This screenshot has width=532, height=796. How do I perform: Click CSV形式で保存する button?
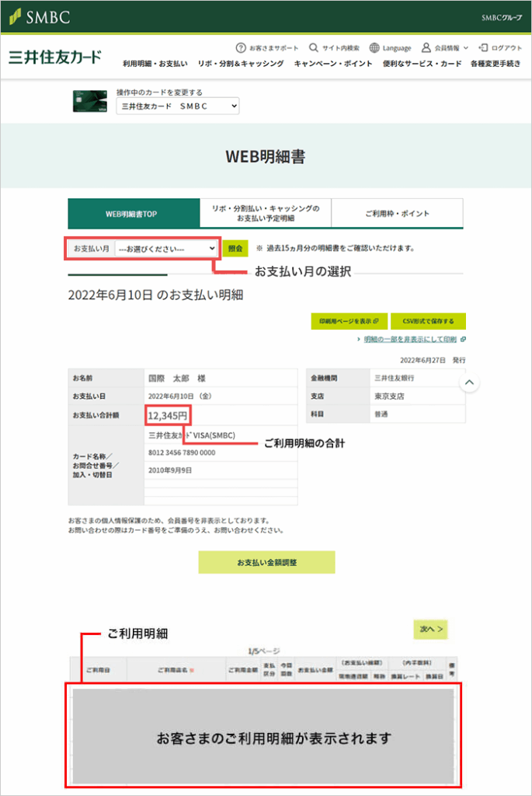(x=428, y=321)
